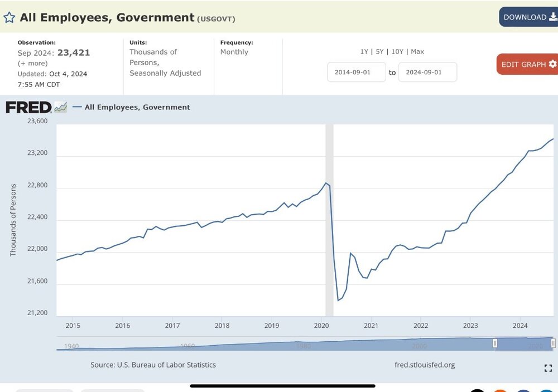Click the 1940 area of range navigator

[x=71, y=346]
